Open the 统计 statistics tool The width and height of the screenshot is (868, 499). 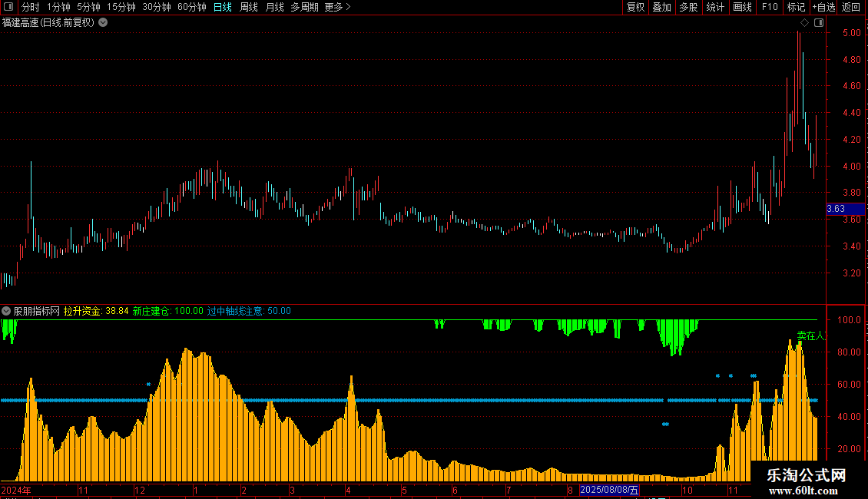click(715, 7)
